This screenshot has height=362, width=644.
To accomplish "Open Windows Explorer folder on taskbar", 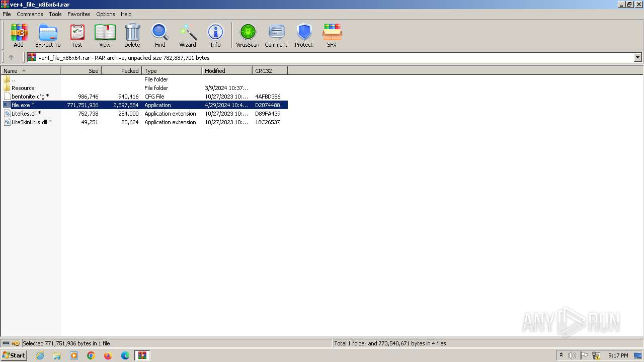I will pos(57,355).
